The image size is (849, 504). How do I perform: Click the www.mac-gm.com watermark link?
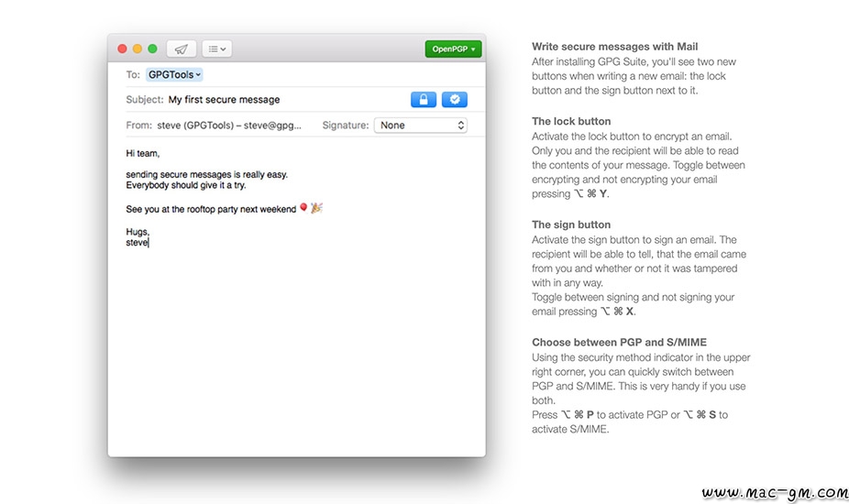[x=774, y=493]
